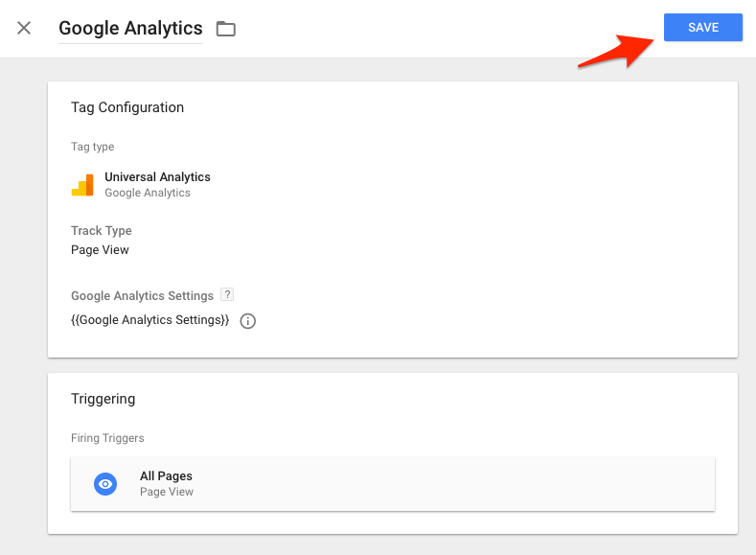
Task: Click "Google Analytics" subtitle under Universal Analytics
Action: [148, 193]
